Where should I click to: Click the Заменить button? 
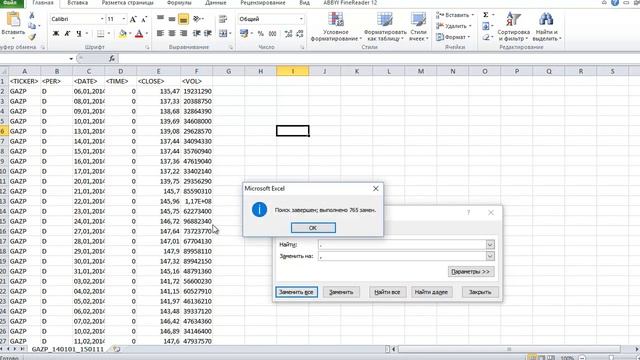tap(341, 292)
